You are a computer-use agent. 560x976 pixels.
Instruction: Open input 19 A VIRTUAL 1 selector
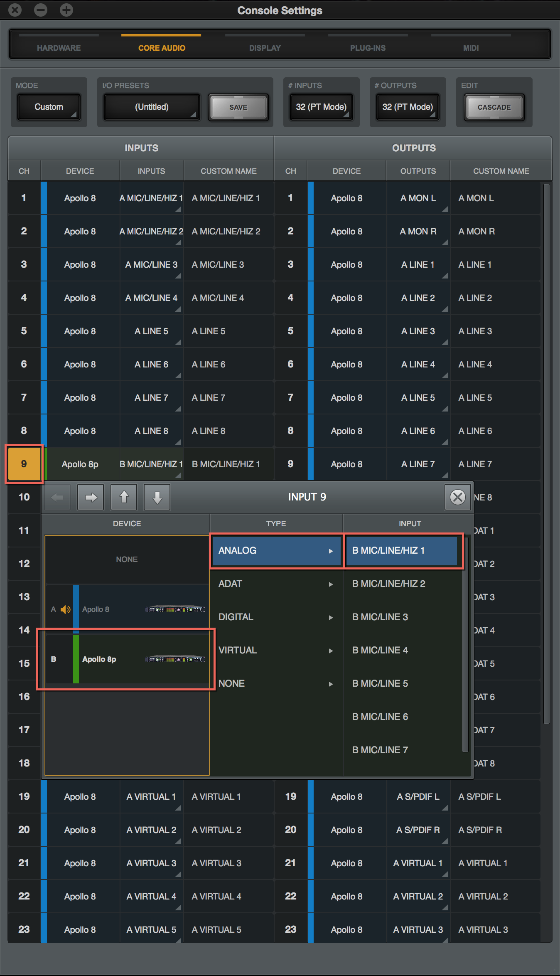click(152, 797)
